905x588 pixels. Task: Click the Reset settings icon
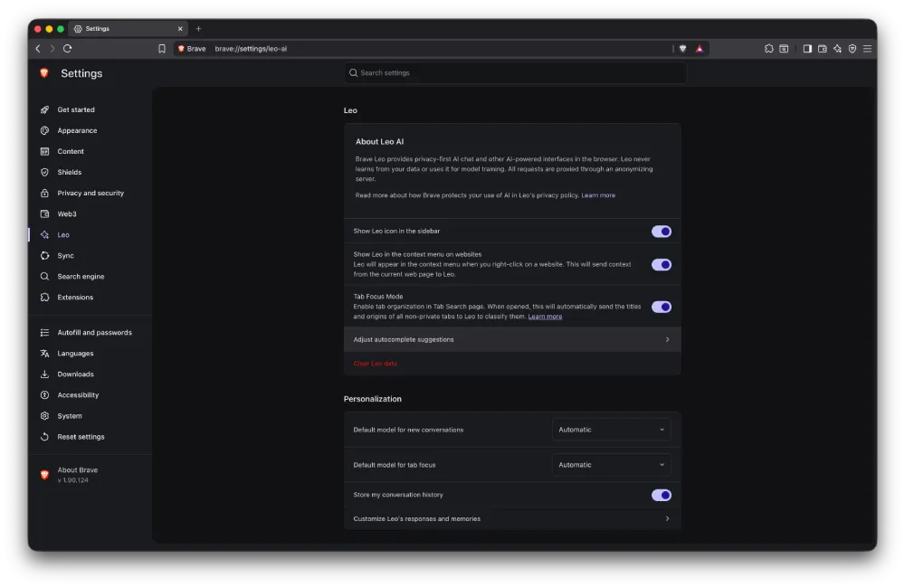tap(44, 437)
